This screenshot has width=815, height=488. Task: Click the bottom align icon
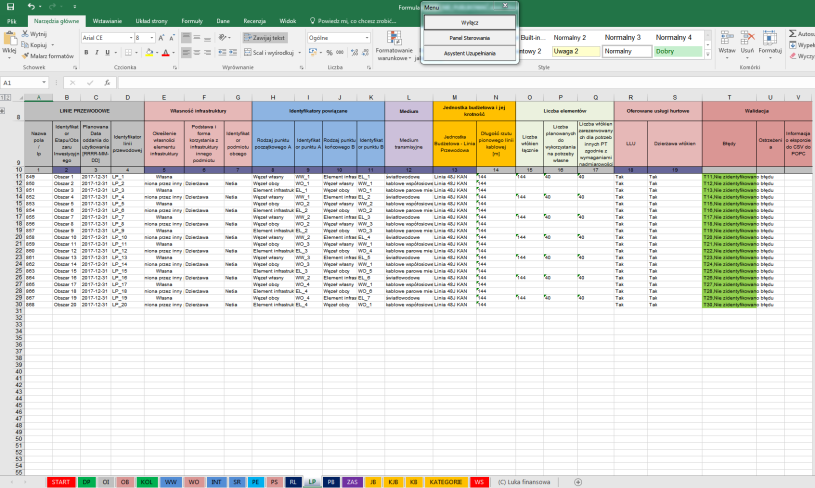[207, 38]
